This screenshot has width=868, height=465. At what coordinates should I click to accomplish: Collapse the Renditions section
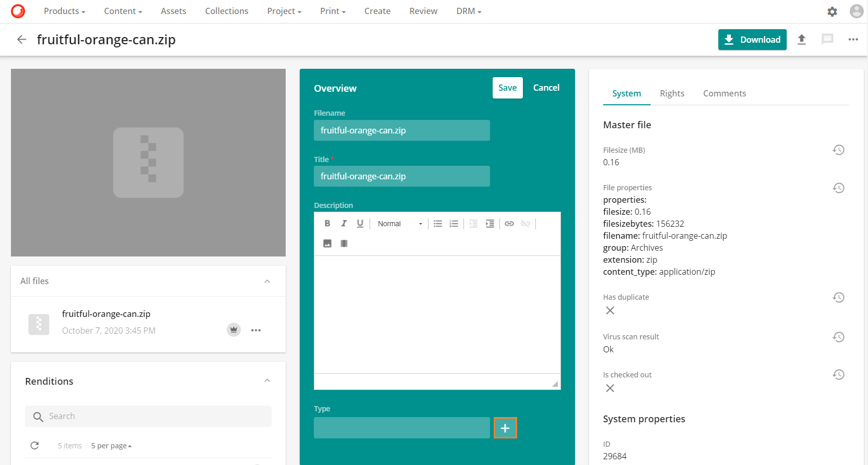pos(267,381)
